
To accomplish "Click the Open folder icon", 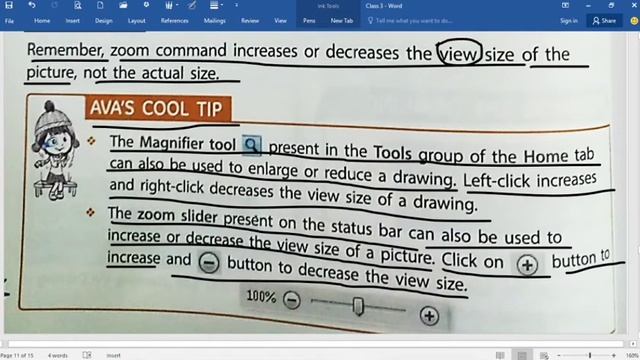I will pos(123,5).
